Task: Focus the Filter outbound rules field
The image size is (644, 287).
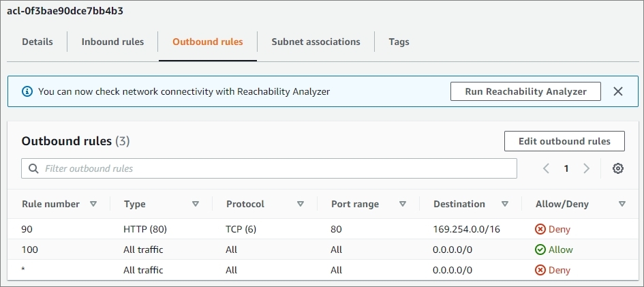Action: [269, 168]
